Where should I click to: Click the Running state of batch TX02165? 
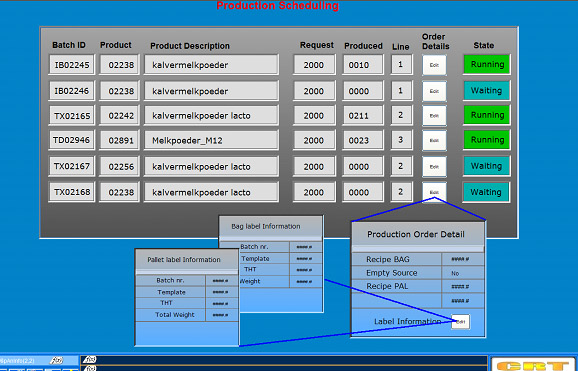click(487, 115)
